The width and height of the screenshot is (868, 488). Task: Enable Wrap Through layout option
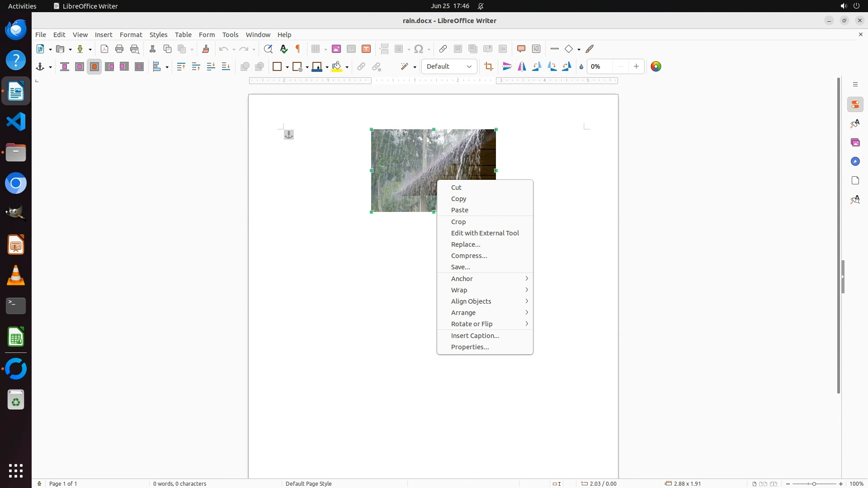[139, 67]
